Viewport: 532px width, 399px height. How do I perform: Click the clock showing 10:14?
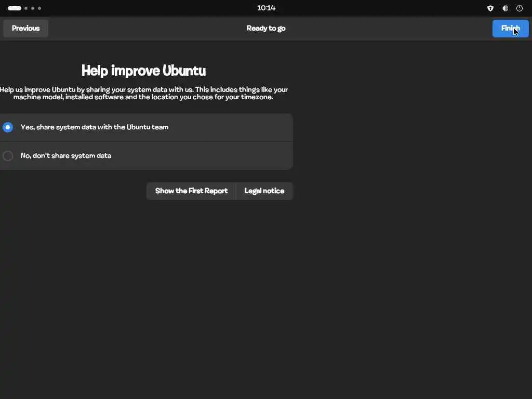pos(266,8)
